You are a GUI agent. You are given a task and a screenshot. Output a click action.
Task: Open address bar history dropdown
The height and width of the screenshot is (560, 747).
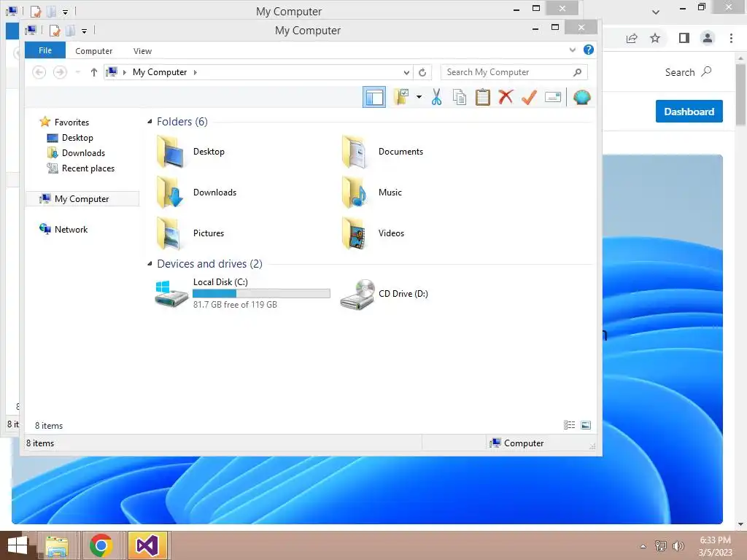click(x=406, y=72)
